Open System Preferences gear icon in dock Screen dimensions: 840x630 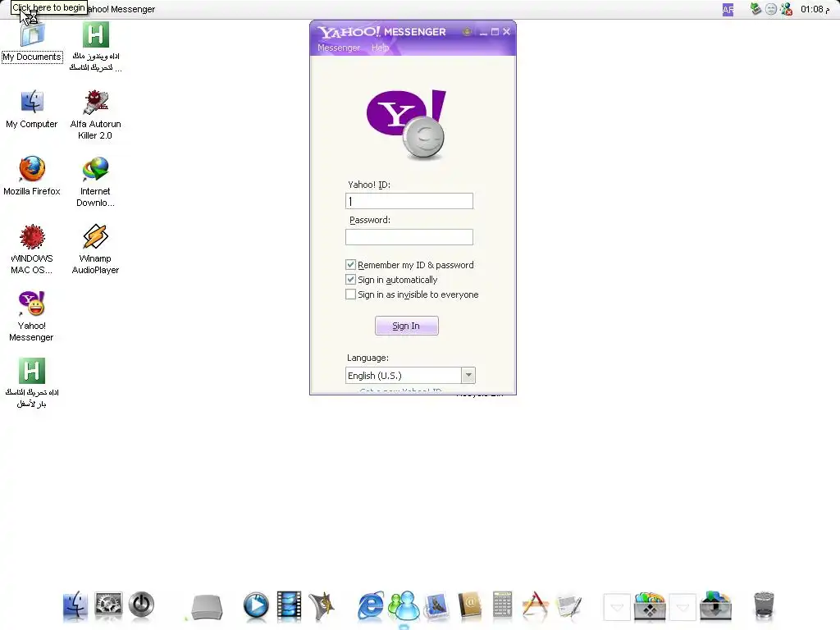[x=109, y=605]
